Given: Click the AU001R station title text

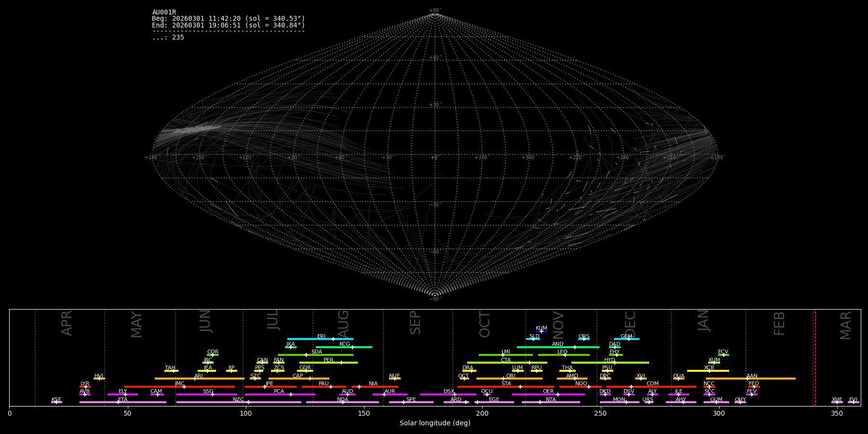Looking at the screenshot, I should click(164, 13).
